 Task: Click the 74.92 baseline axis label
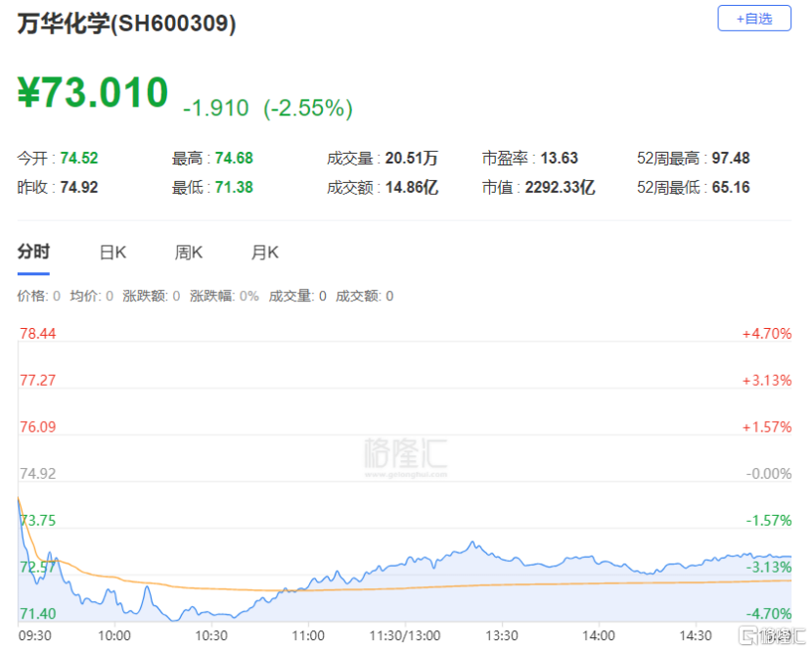coord(38,474)
